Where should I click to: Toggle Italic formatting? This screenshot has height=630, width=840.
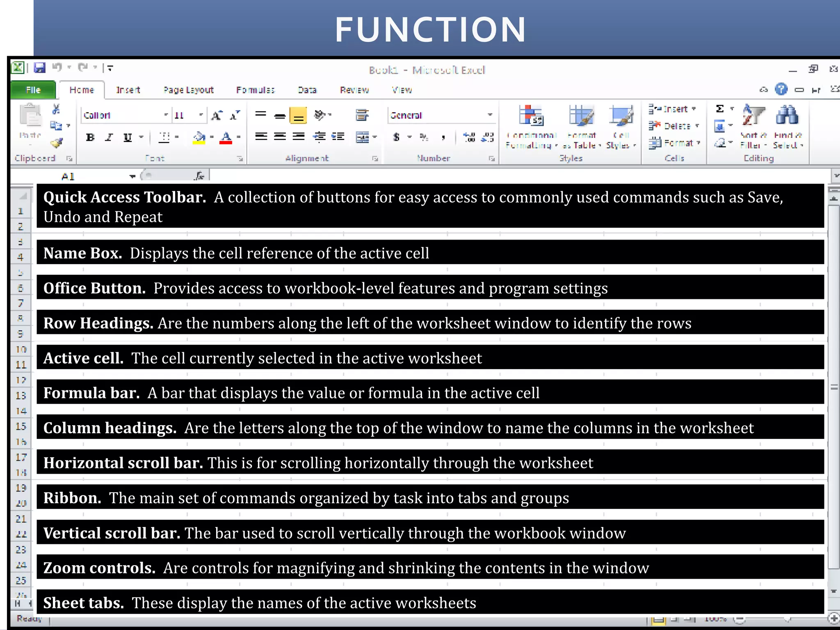coord(109,137)
